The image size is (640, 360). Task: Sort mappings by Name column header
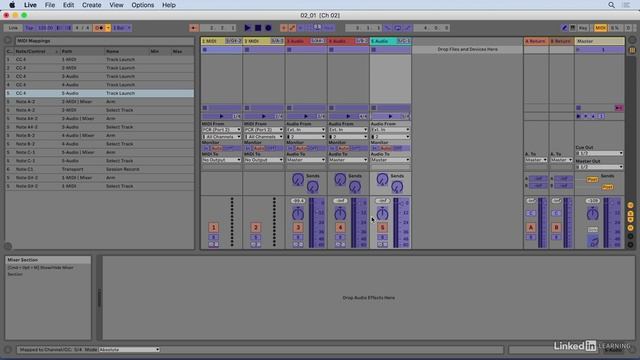(127, 51)
